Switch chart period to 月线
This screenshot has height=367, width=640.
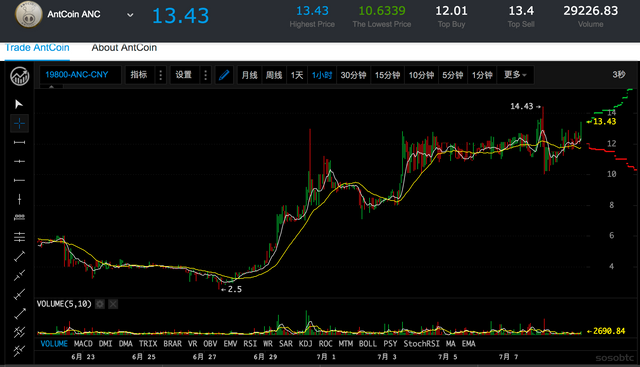(x=249, y=75)
